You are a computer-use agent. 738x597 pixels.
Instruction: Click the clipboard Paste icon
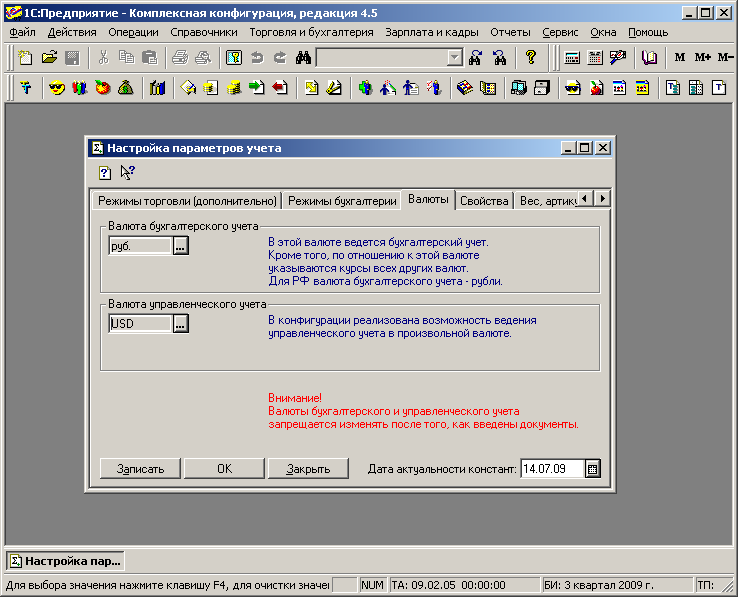coord(149,57)
